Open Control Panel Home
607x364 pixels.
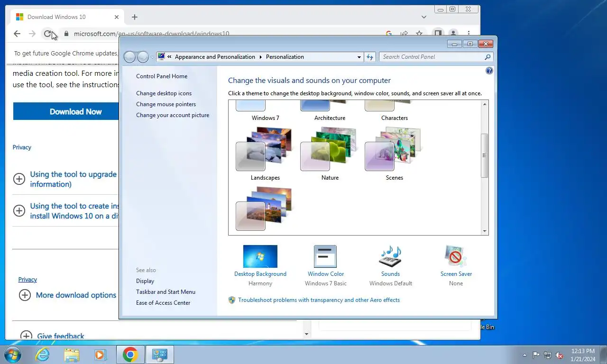162,76
